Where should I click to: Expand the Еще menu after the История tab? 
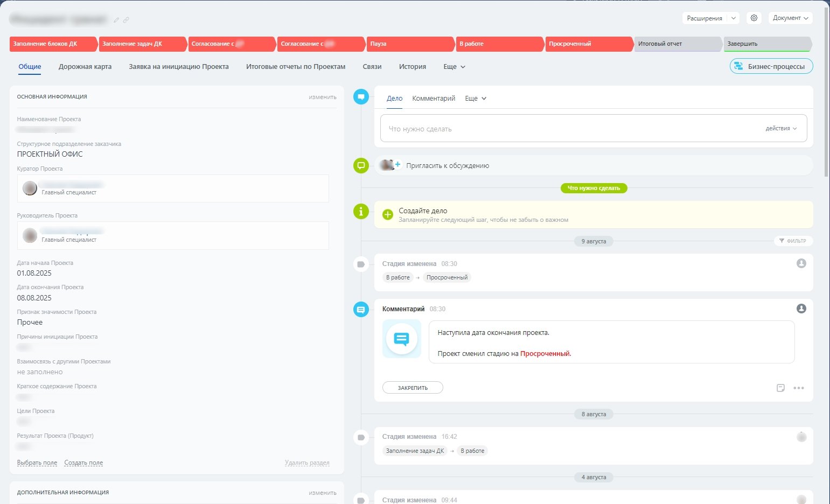pyautogui.click(x=454, y=67)
